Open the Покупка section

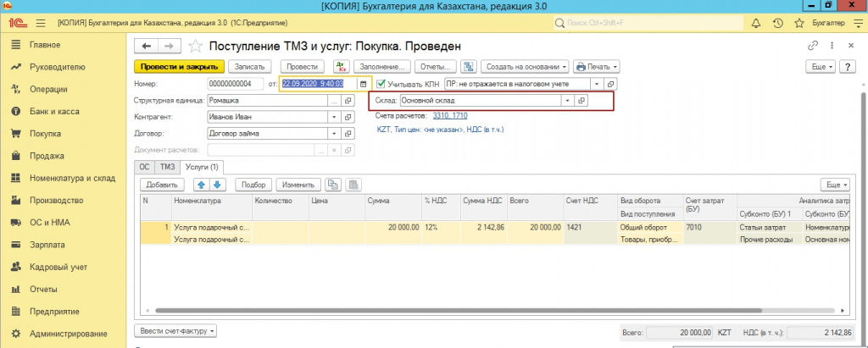click(46, 134)
